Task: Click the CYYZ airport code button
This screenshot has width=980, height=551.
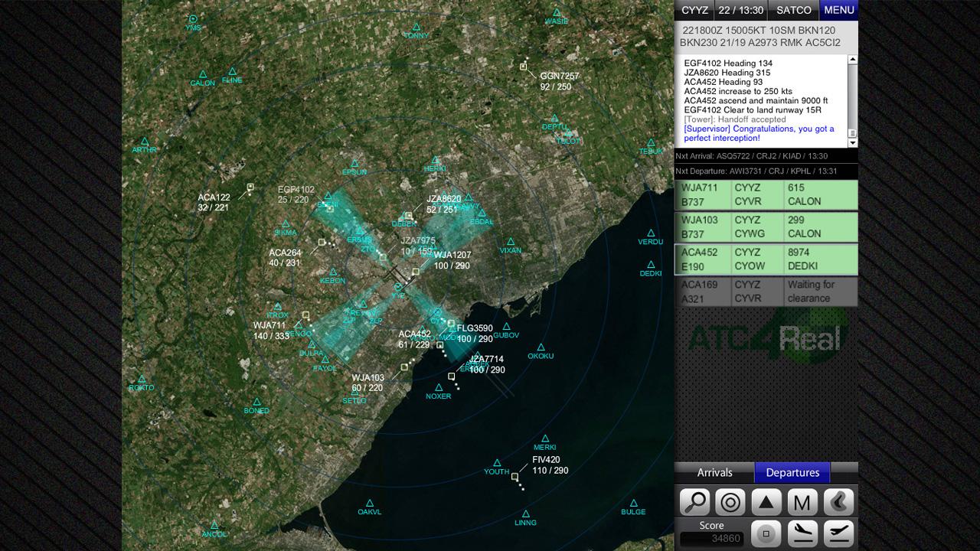Action: click(694, 10)
